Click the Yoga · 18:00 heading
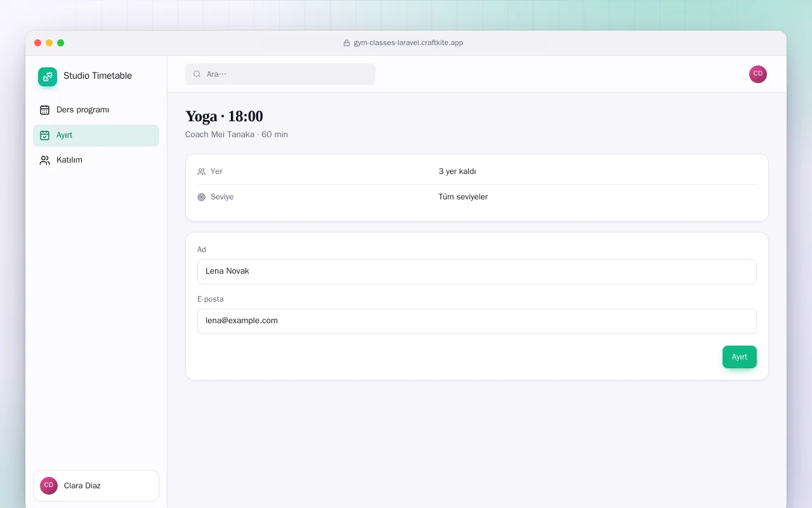The height and width of the screenshot is (508, 812). click(224, 116)
